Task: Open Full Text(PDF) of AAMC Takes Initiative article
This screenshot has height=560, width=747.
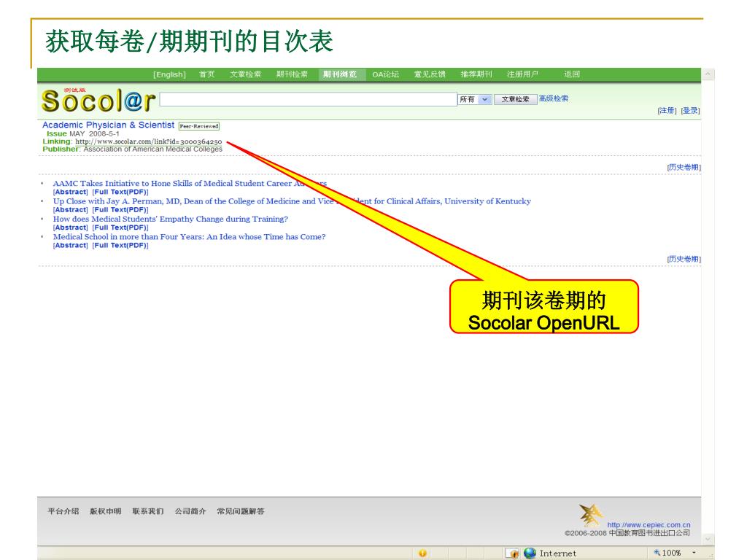Action: click(120, 192)
